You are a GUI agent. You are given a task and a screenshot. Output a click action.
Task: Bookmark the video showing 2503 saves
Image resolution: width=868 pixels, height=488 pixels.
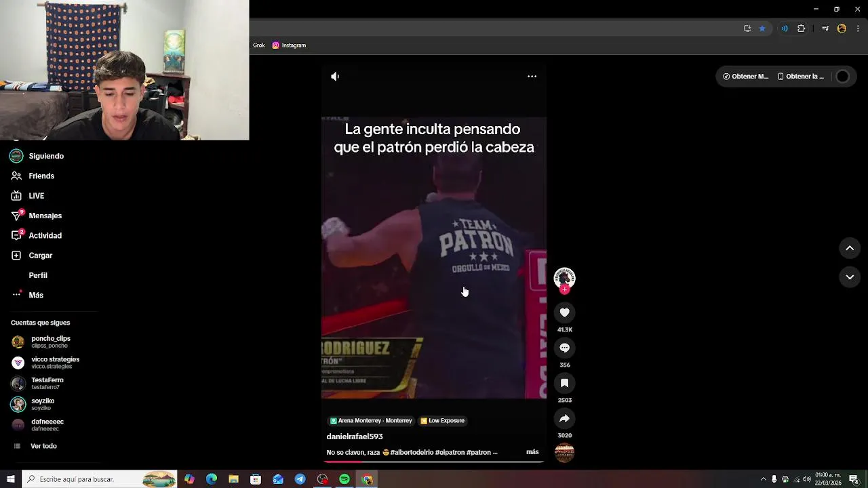564,383
